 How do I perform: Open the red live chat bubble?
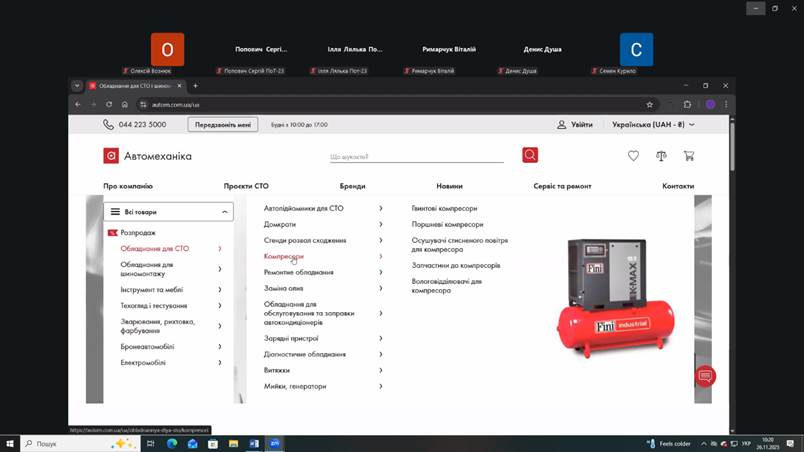tap(706, 377)
